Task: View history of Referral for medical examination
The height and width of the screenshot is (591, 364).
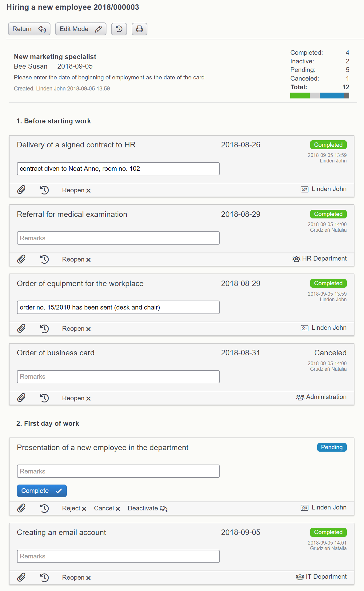Action: tap(45, 259)
